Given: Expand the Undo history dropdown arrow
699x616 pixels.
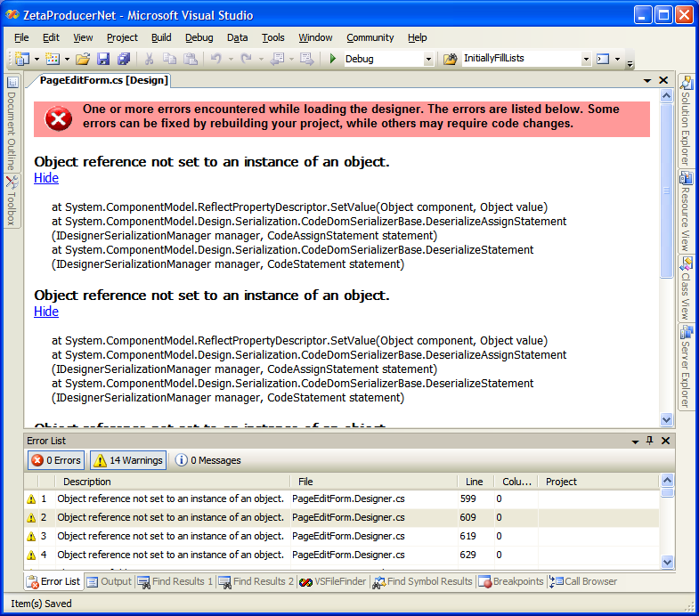Looking at the screenshot, I should click(231, 59).
